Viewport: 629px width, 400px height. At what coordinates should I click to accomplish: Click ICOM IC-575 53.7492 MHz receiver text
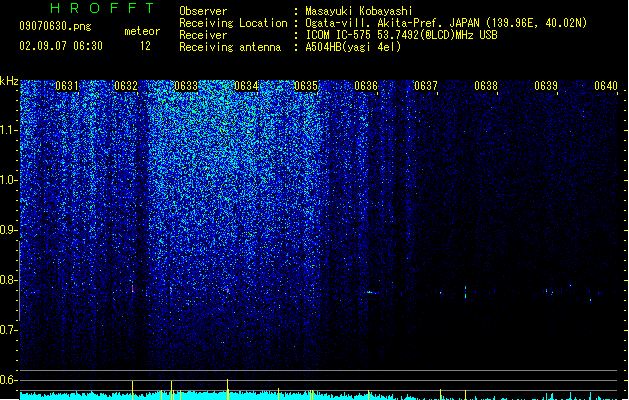pyautogui.click(x=402, y=35)
